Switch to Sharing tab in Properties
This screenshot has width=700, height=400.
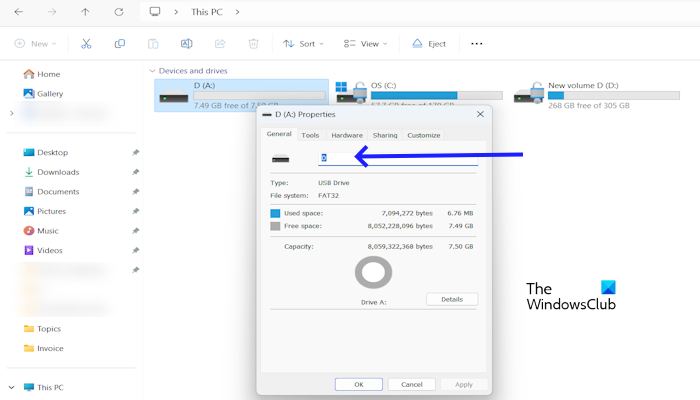pos(385,135)
